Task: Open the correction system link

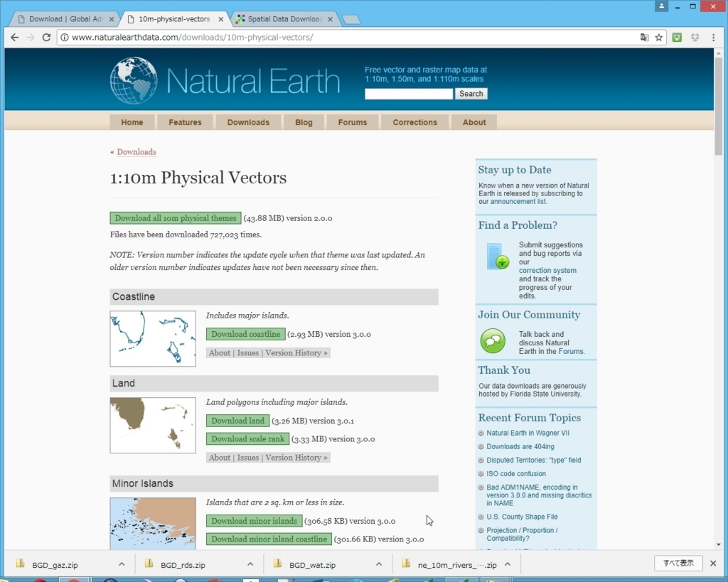Action: tap(547, 270)
